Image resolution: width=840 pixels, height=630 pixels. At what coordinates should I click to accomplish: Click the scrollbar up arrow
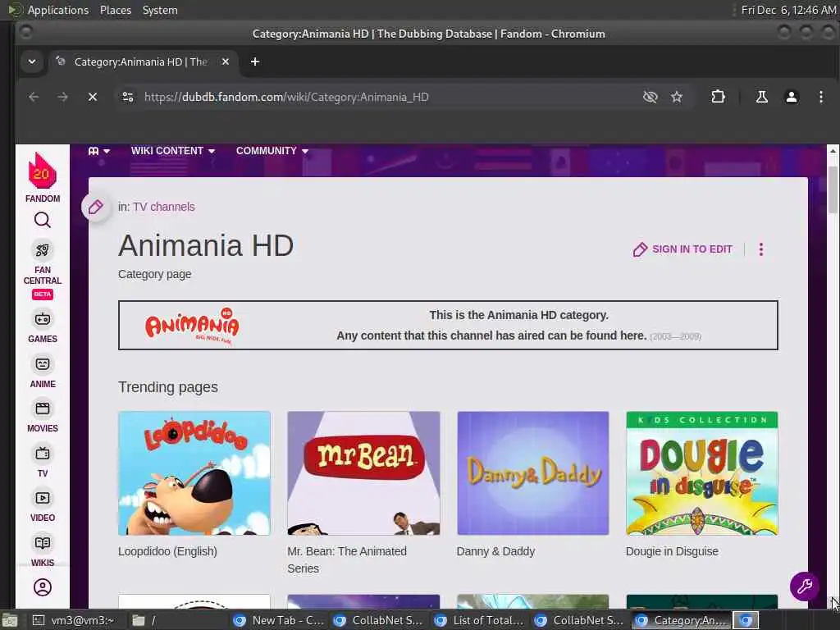[833, 151]
